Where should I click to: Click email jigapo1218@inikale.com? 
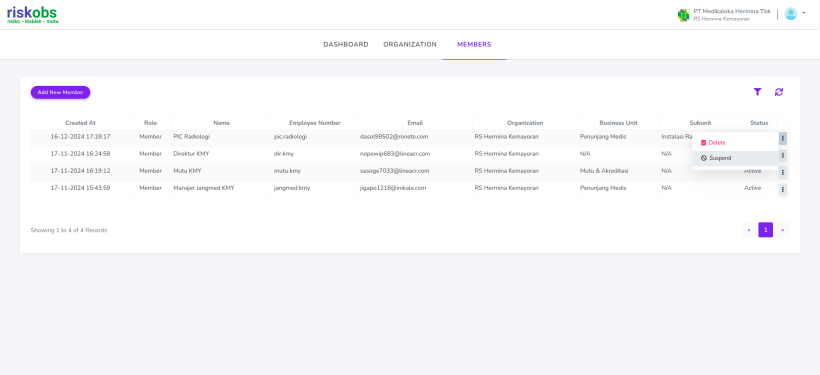pyautogui.click(x=393, y=188)
